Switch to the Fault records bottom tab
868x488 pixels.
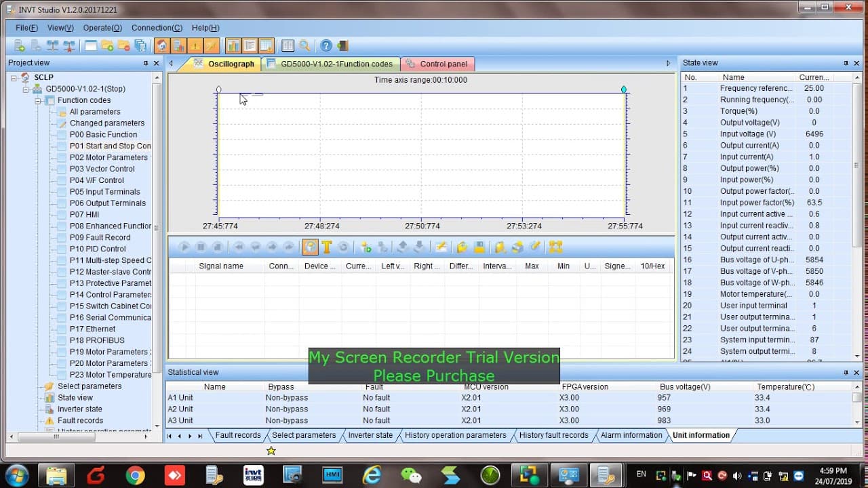[238, 435]
